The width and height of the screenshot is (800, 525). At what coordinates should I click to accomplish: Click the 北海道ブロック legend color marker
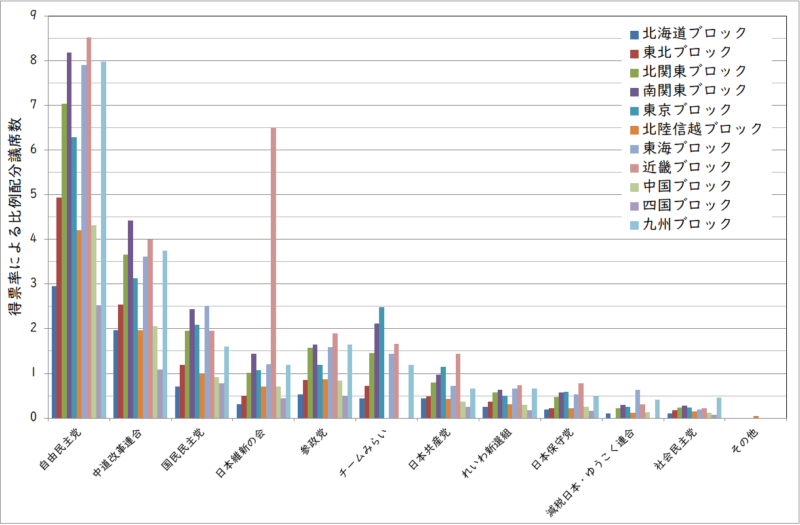point(634,33)
